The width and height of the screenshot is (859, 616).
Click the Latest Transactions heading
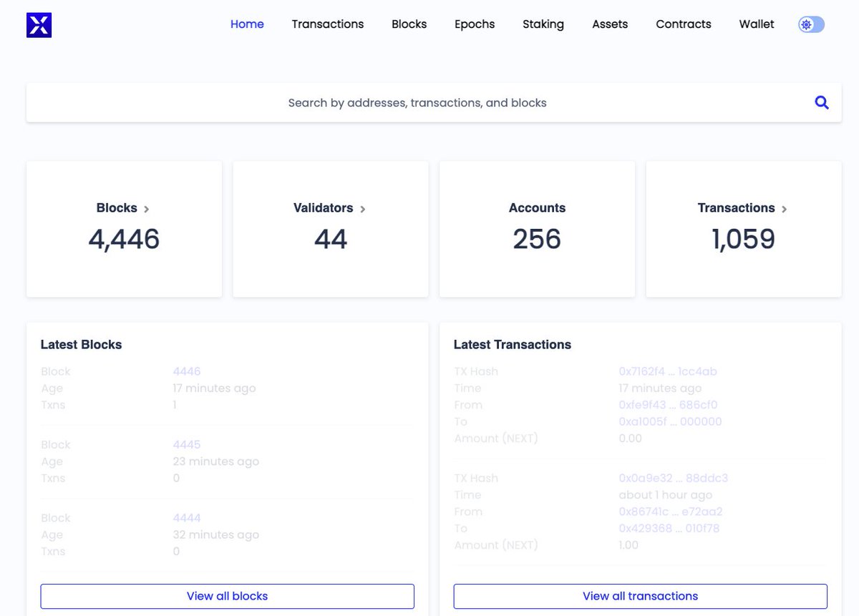pos(513,344)
